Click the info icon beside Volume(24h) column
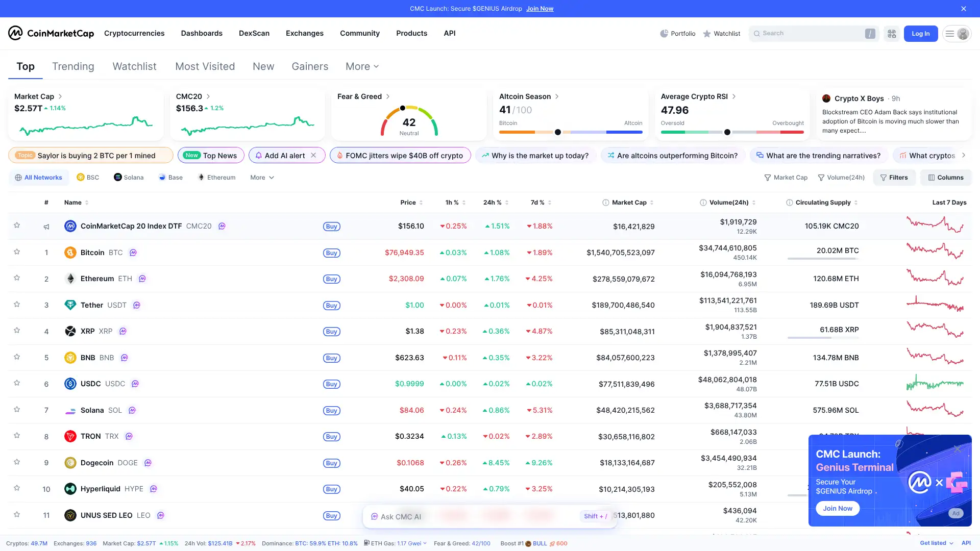This screenshot has height=551, width=980. (x=703, y=203)
